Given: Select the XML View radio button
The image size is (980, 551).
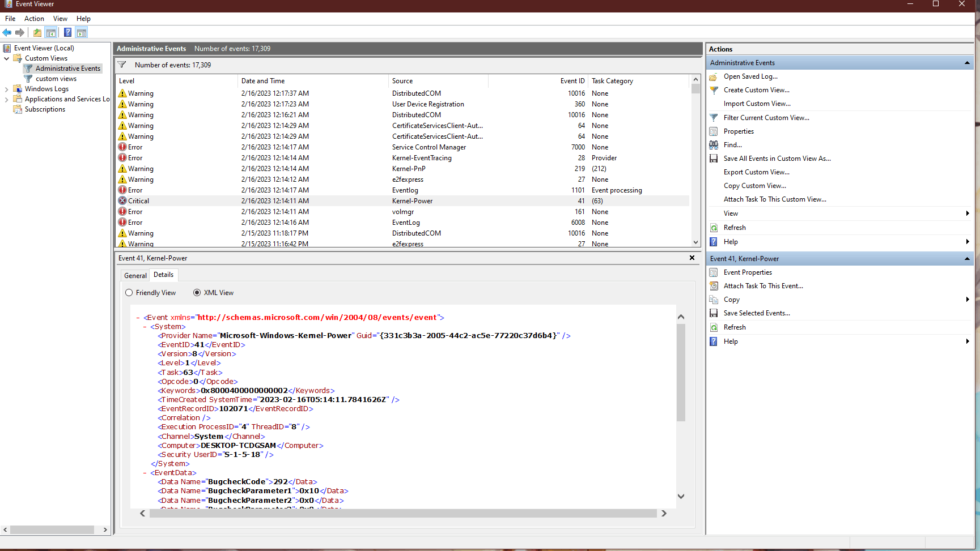Looking at the screenshot, I should pyautogui.click(x=197, y=293).
